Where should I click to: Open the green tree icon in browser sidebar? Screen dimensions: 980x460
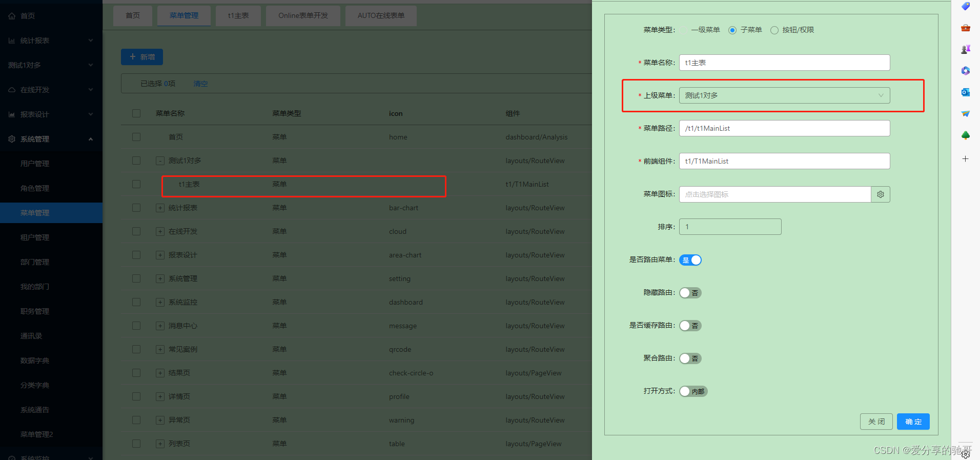click(966, 135)
